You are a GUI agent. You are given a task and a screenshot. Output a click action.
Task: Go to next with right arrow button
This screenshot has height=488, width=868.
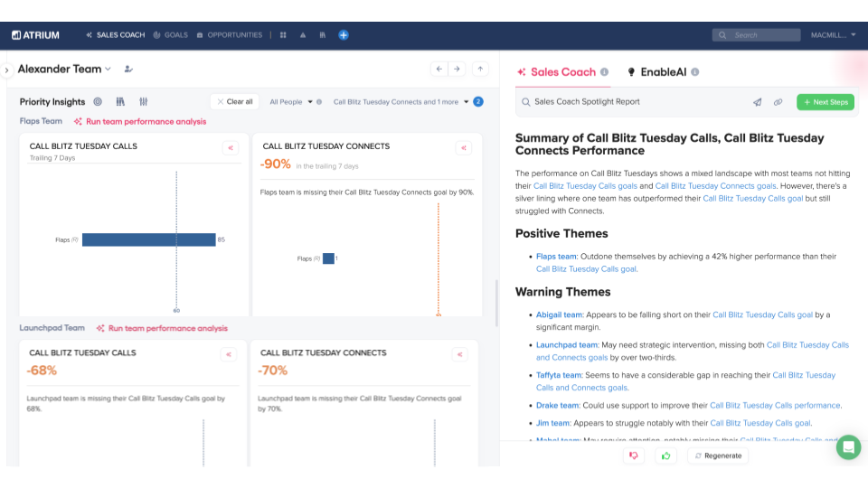(457, 70)
